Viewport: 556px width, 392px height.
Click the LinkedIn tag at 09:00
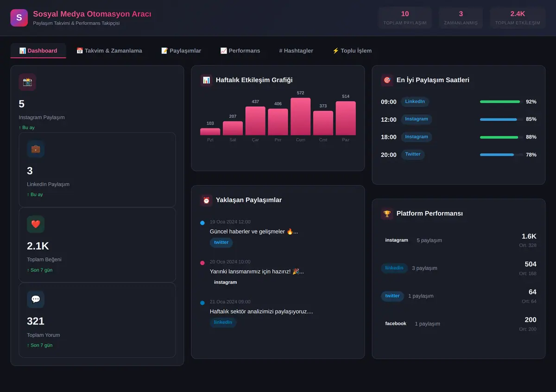(x=415, y=101)
